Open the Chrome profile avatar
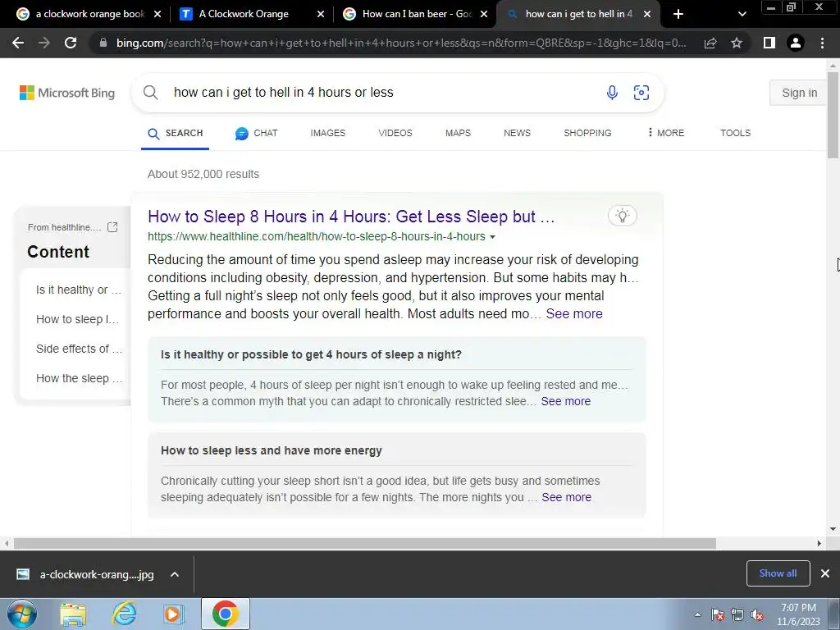The height and width of the screenshot is (630, 840). [x=796, y=43]
